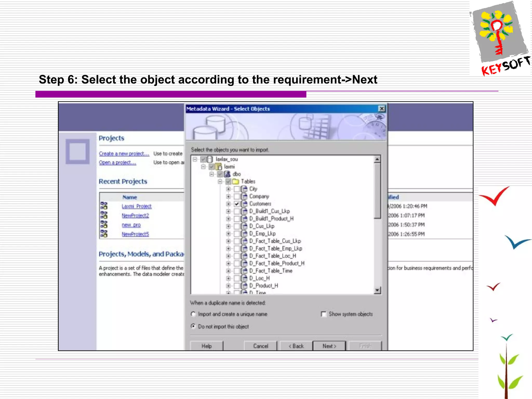This screenshot has width=532, height=399.
Task: Click the NewProject2 project icon
Action: 104,215
